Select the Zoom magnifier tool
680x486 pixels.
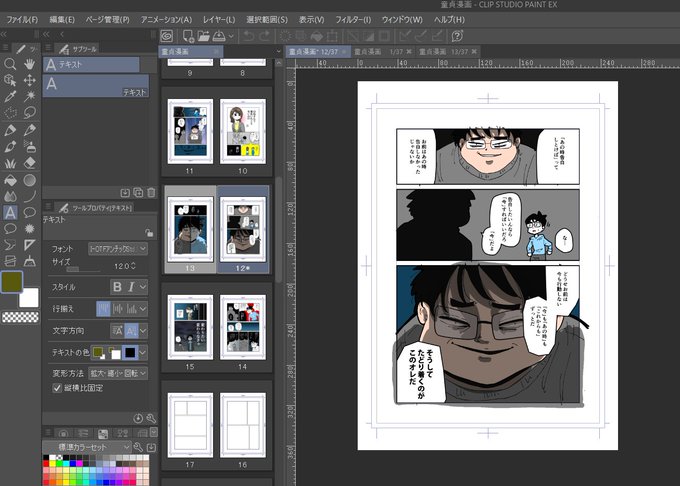(x=10, y=64)
